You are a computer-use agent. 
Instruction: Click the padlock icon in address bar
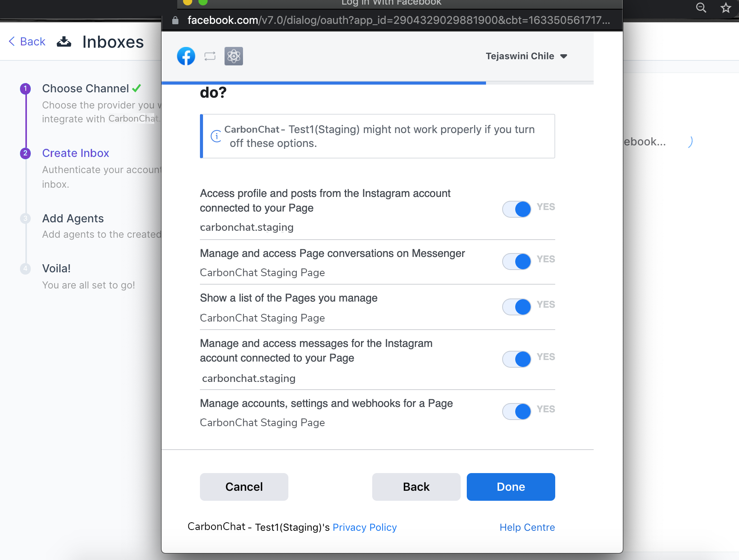pyautogui.click(x=175, y=20)
